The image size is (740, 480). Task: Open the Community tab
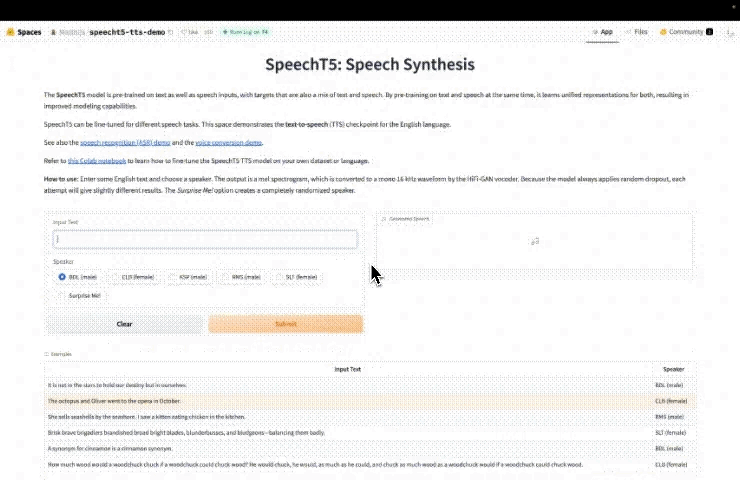[686, 32]
